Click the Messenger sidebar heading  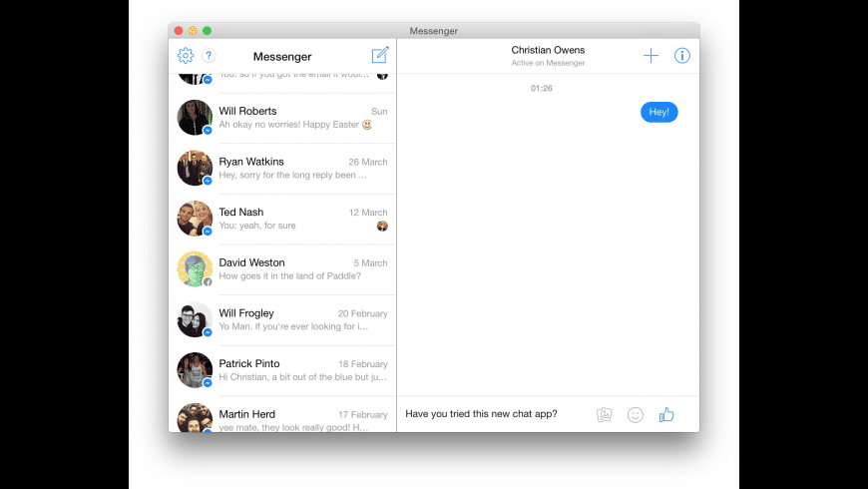point(282,57)
